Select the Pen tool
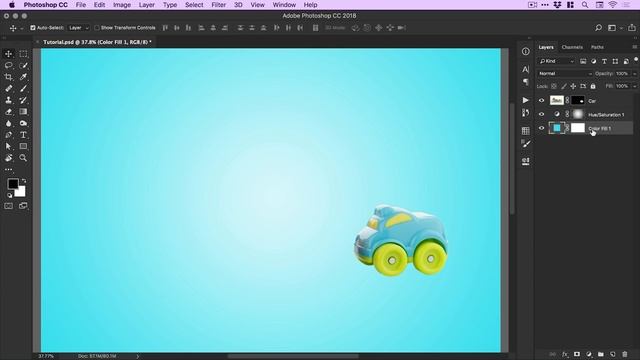This screenshot has width=640, height=360. [x=9, y=135]
